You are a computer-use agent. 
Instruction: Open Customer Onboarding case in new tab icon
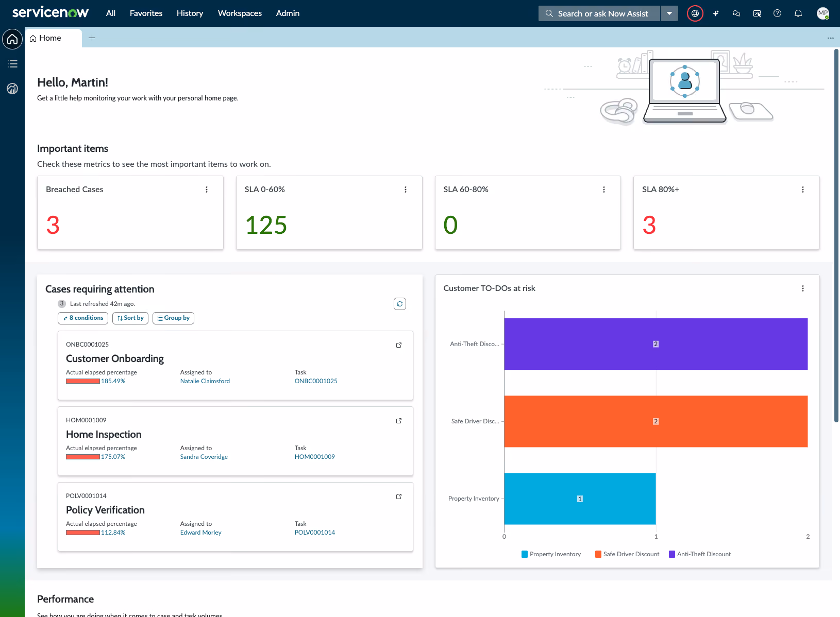[x=399, y=345]
